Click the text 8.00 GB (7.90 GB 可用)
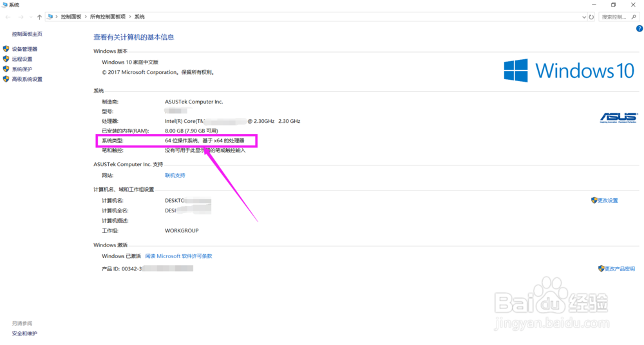The width and height of the screenshot is (644, 345). coord(191,131)
